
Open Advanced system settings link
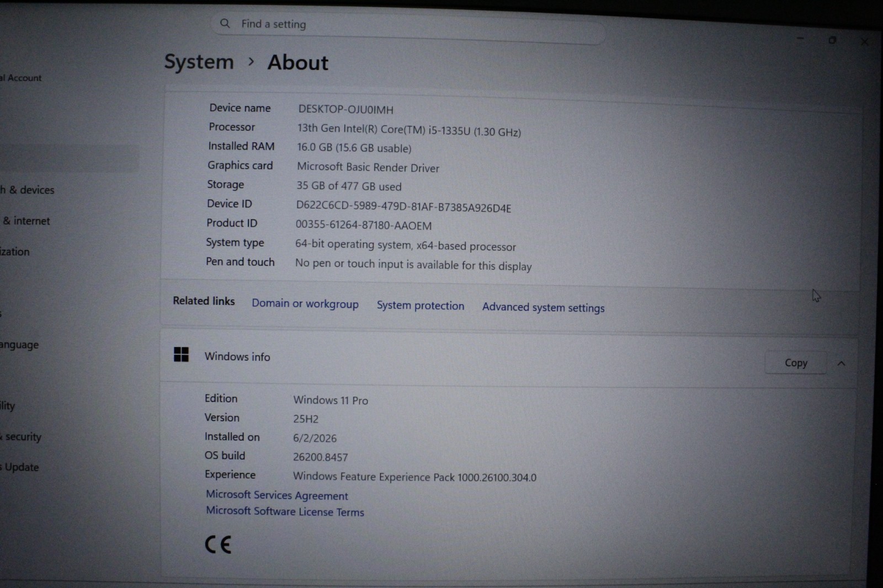pos(544,307)
